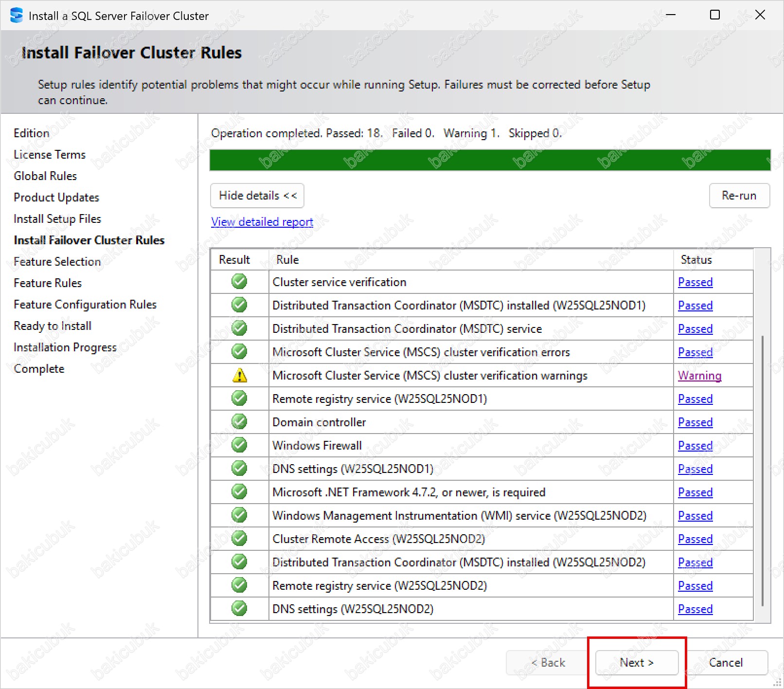
Task: Click the yellow warning triangle icon
Action: point(239,376)
